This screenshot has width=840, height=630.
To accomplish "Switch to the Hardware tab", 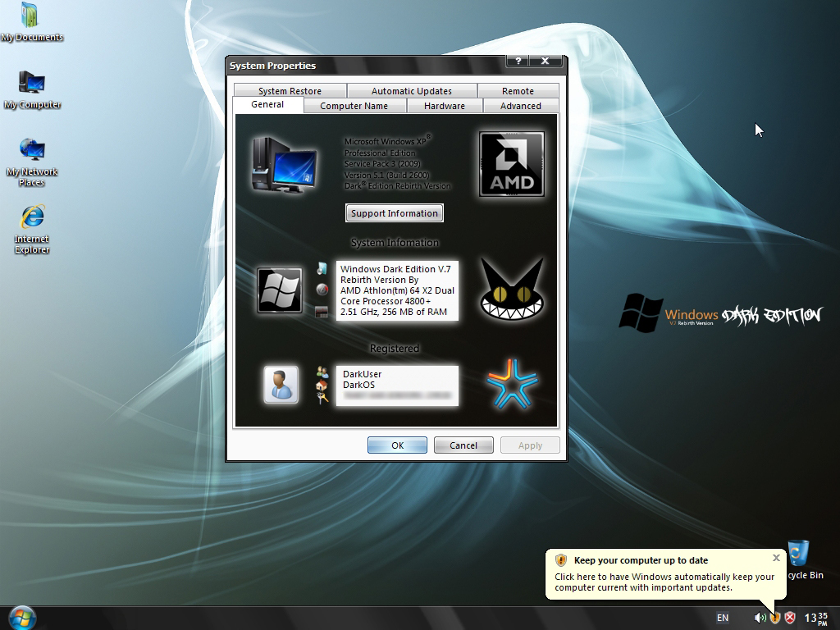I will click(445, 106).
